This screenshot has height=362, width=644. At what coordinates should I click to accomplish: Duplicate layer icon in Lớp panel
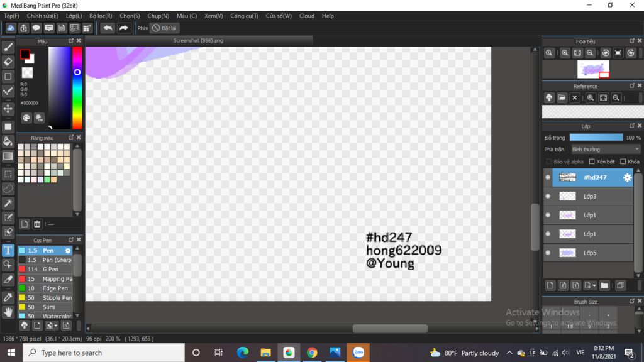pos(620,285)
